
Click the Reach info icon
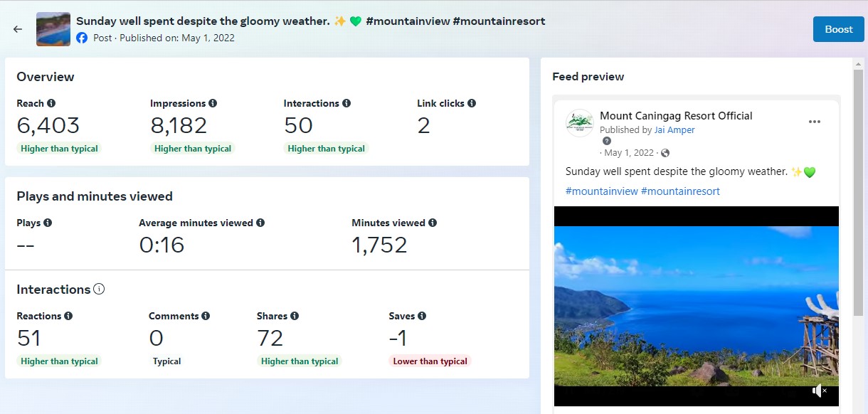(51, 103)
